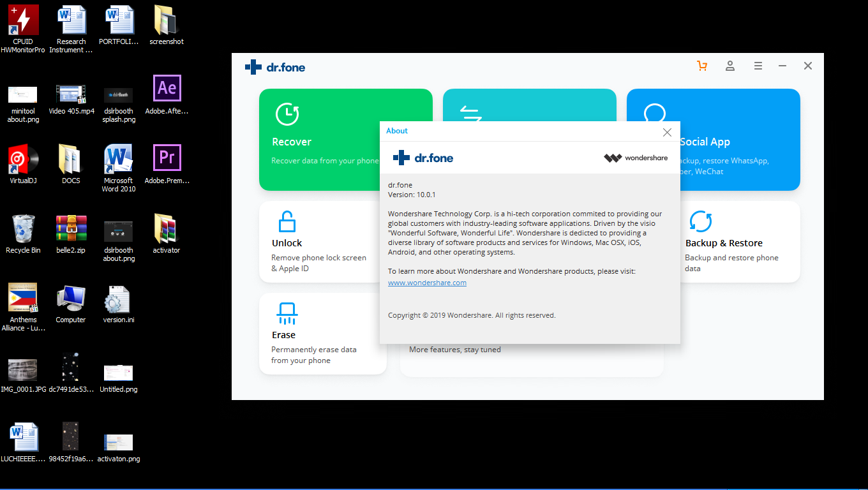868x490 pixels.
Task: Select the activator folder
Action: click(x=167, y=234)
